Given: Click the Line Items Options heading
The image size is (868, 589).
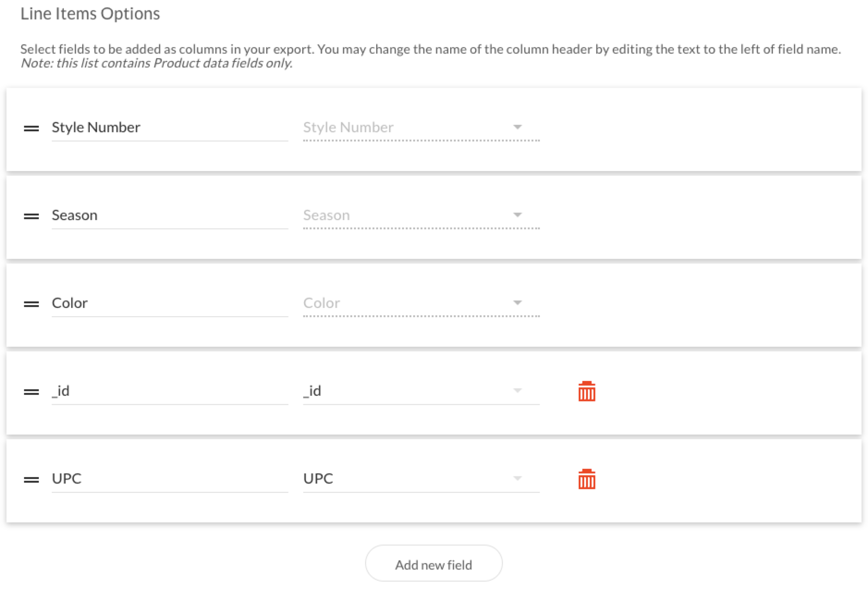Looking at the screenshot, I should 90,14.
